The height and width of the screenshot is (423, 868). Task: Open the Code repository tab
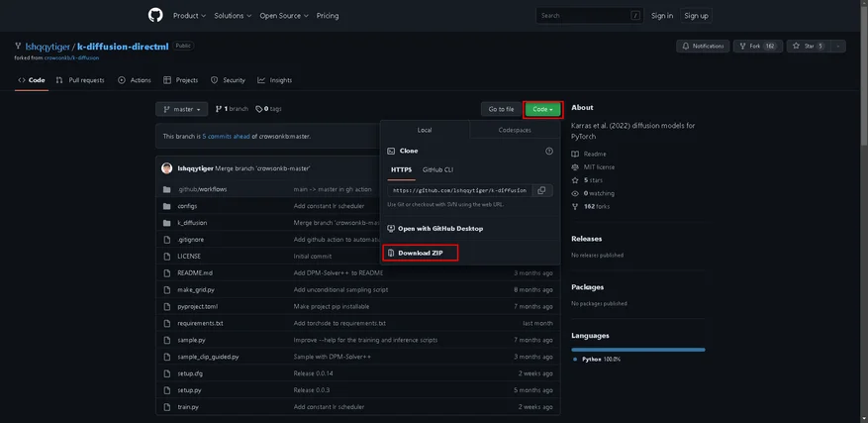32,80
